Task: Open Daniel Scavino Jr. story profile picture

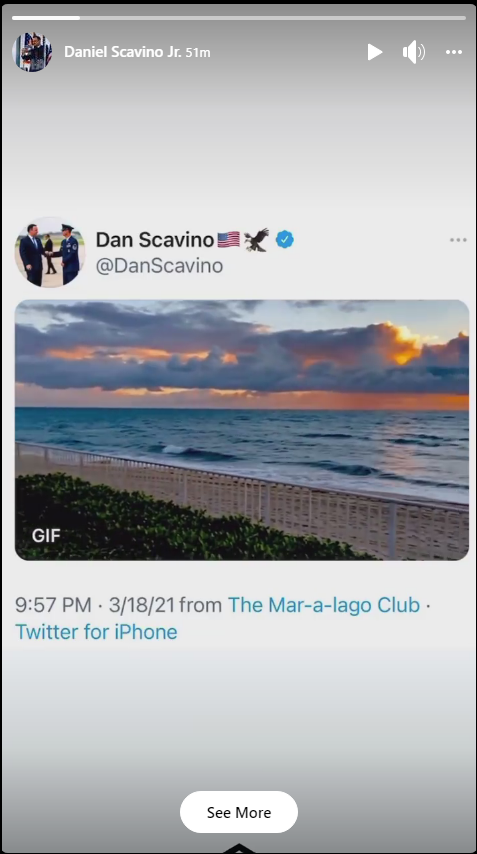Action: (32, 52)
